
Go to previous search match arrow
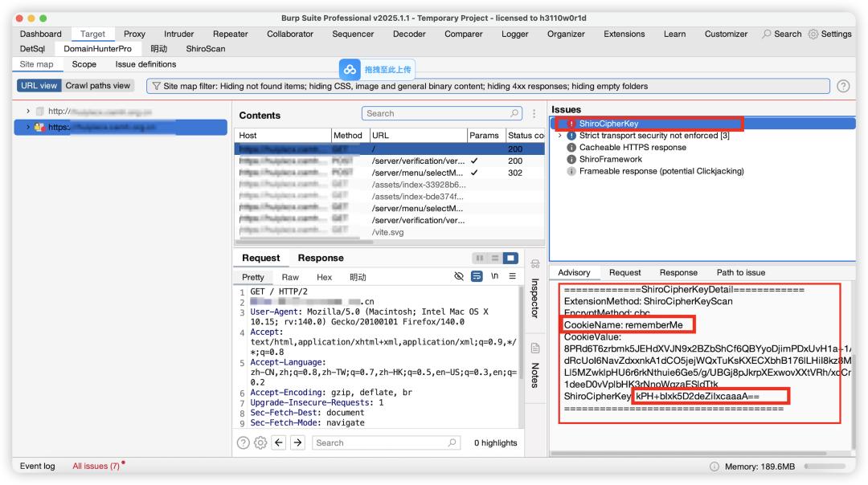point(279,442)
